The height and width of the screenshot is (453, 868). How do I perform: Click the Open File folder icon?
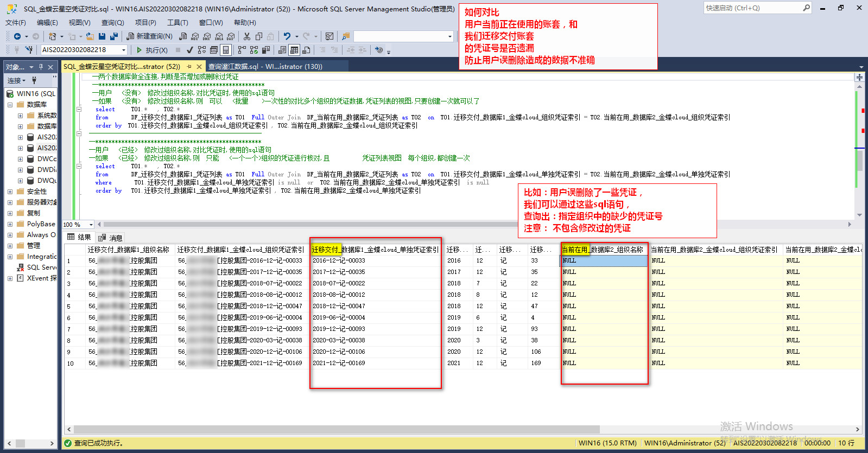point(90,36)
